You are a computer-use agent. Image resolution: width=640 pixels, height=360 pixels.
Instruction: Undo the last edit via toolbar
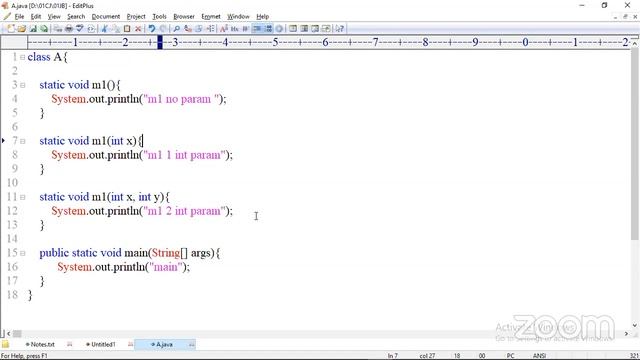click(x=152, y=29)
